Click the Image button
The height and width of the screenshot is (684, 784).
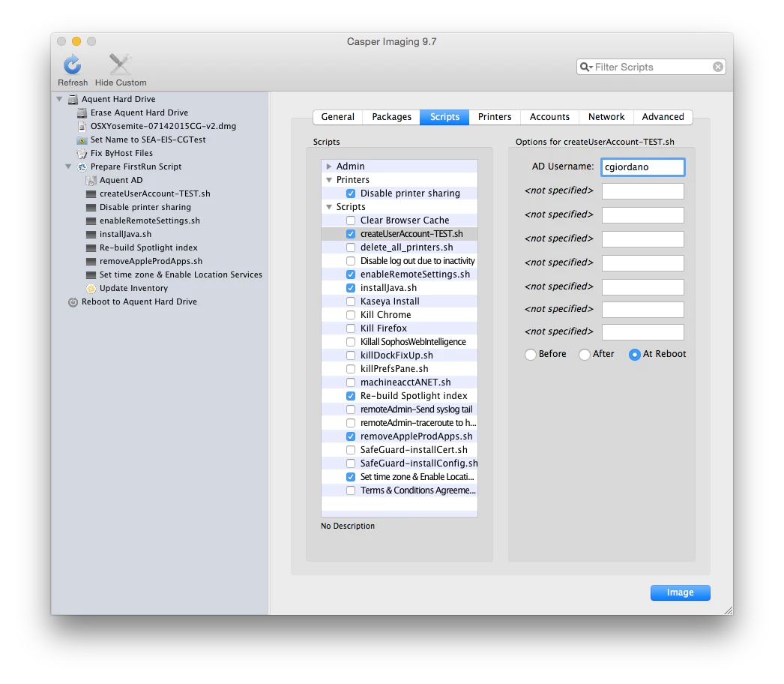(x=680, y=592)
